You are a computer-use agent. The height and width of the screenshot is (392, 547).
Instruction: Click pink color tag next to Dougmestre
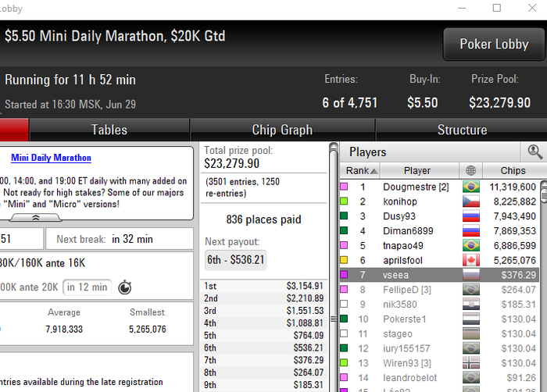pos(344,187)
